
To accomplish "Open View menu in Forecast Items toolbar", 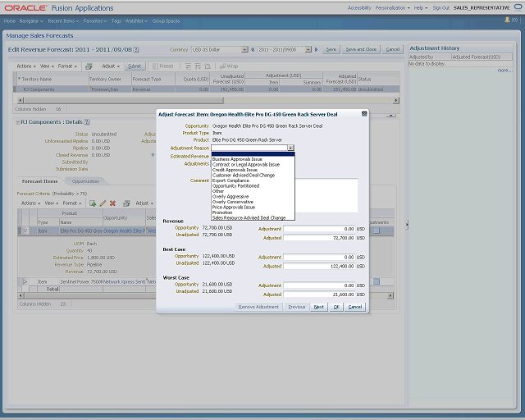I will click(52, 203).
